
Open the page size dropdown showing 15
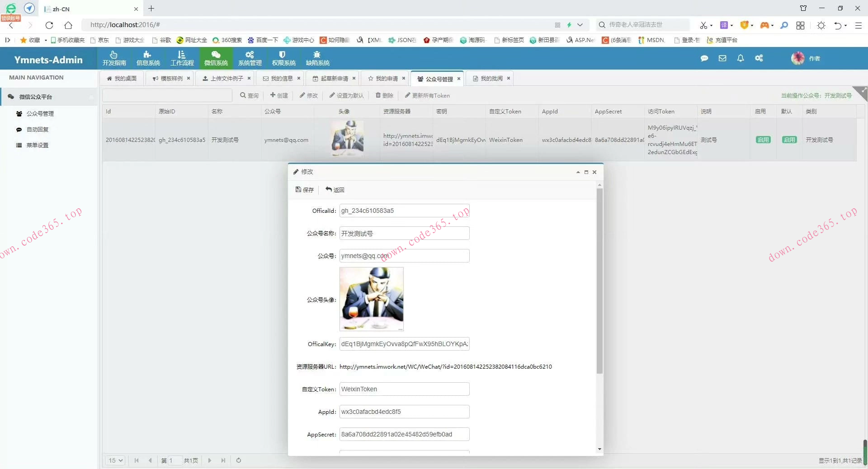point(115,460)
